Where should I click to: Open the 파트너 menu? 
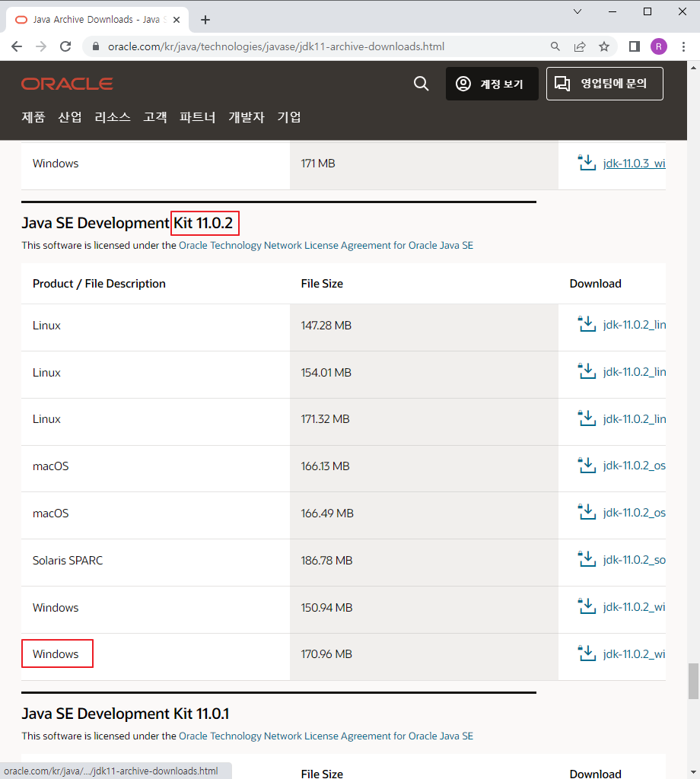pyautogui.click(x=198, y=117)
